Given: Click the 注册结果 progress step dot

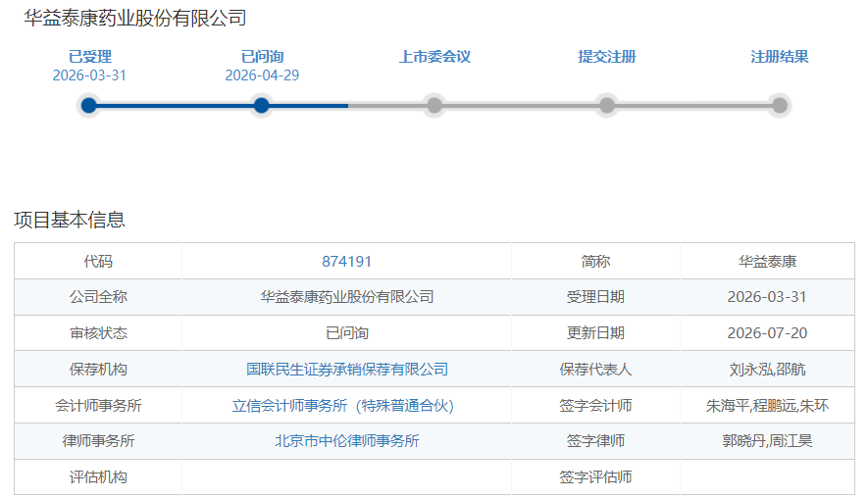Looking at the screenshot, I should point(780,105).
